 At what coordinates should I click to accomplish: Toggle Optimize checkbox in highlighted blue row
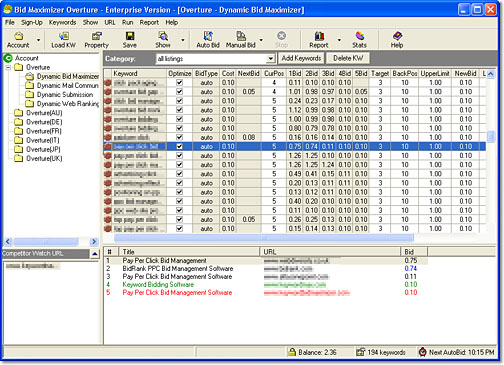coord(180,146)
